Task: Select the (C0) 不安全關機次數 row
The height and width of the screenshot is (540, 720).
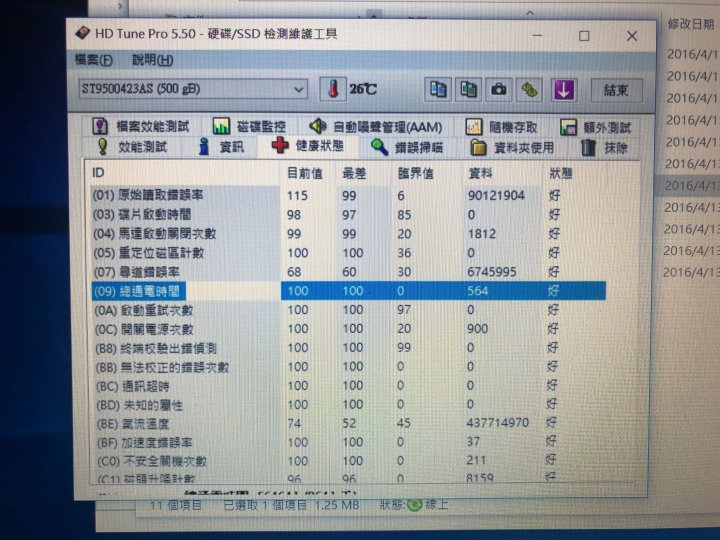Action: click(348, 461)
